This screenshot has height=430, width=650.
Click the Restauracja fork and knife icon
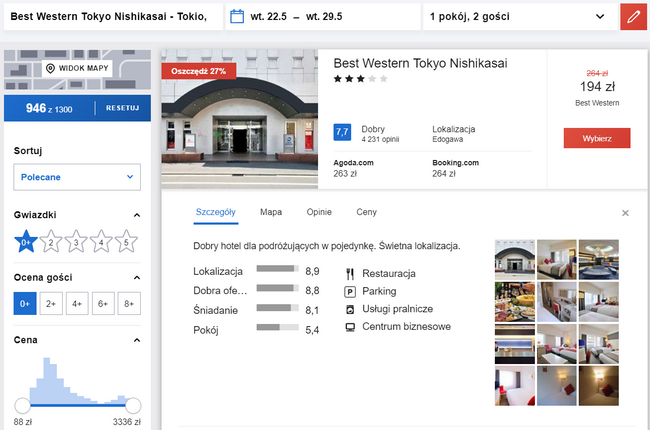point(350,274)
